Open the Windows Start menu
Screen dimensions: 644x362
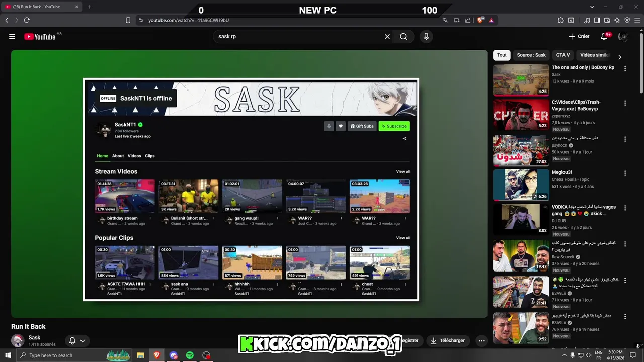[x=8, y=355]
